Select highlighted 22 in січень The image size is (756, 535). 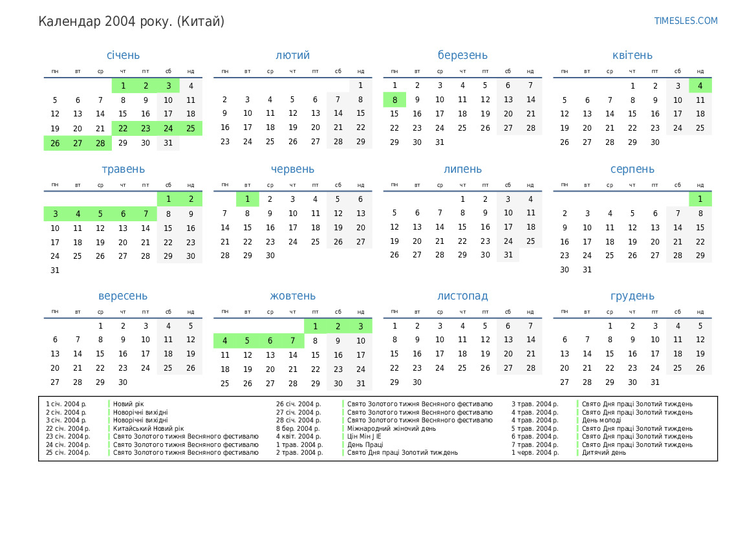pos(123,128)
